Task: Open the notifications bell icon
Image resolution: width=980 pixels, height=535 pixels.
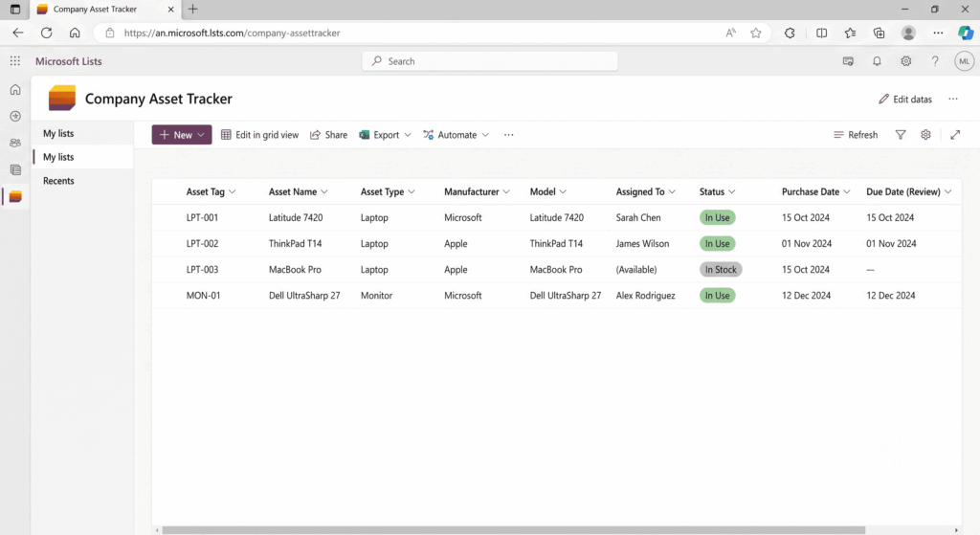Action: [x=877, y=61]
